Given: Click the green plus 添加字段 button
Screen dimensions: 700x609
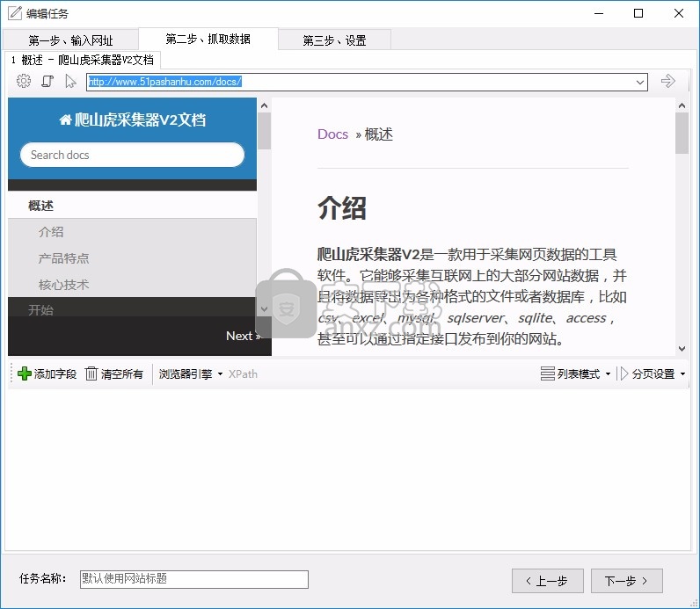Looking at the screenshot, I should [x=47, y=373].
